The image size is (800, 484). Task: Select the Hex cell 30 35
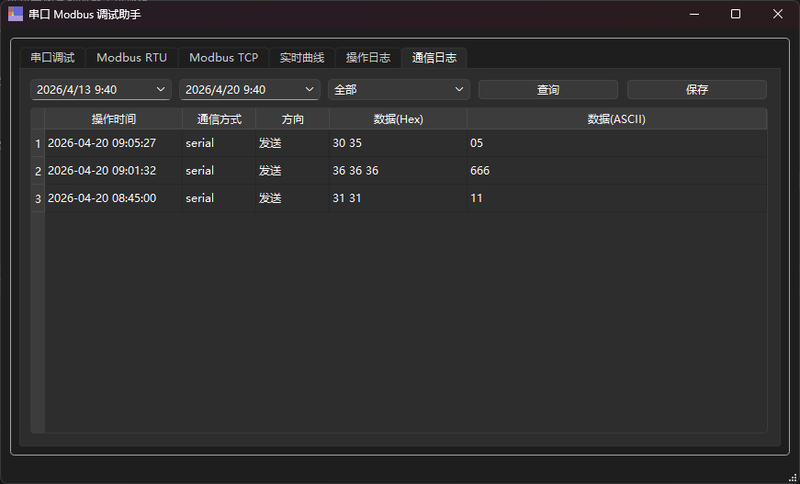click(398, 143)
